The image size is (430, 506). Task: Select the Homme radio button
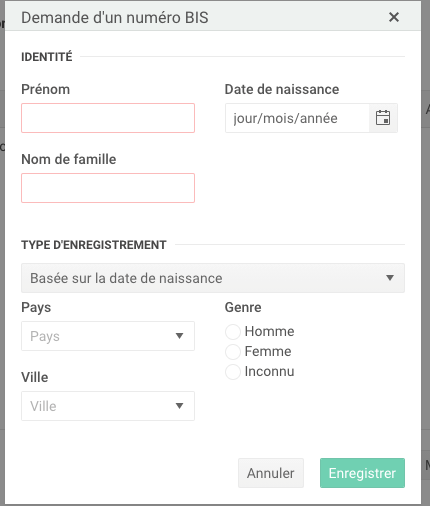tap(233, 332)
